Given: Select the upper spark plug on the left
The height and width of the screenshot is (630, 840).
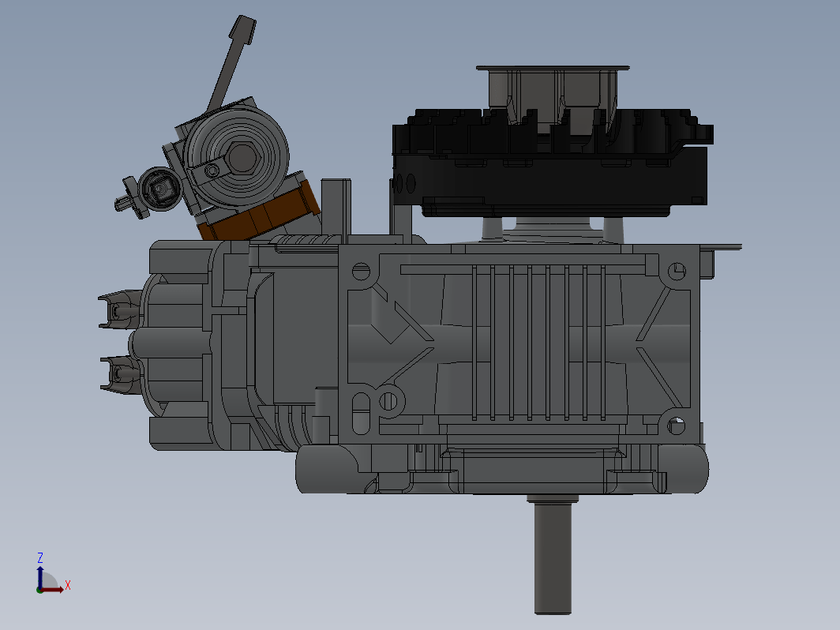Looking at the screenshot, I should tap(120, 309).
